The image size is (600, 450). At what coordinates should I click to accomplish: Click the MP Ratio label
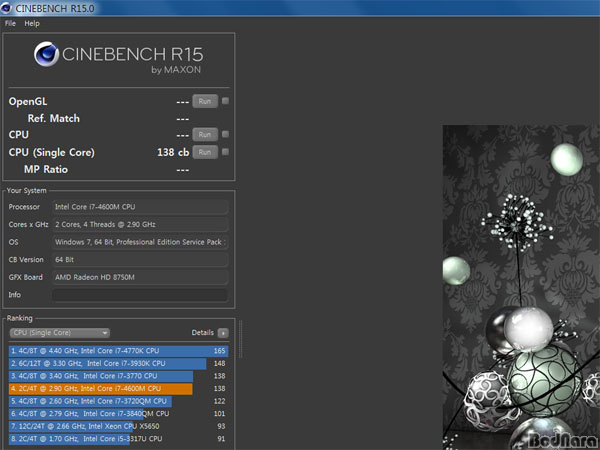[46, 170]
